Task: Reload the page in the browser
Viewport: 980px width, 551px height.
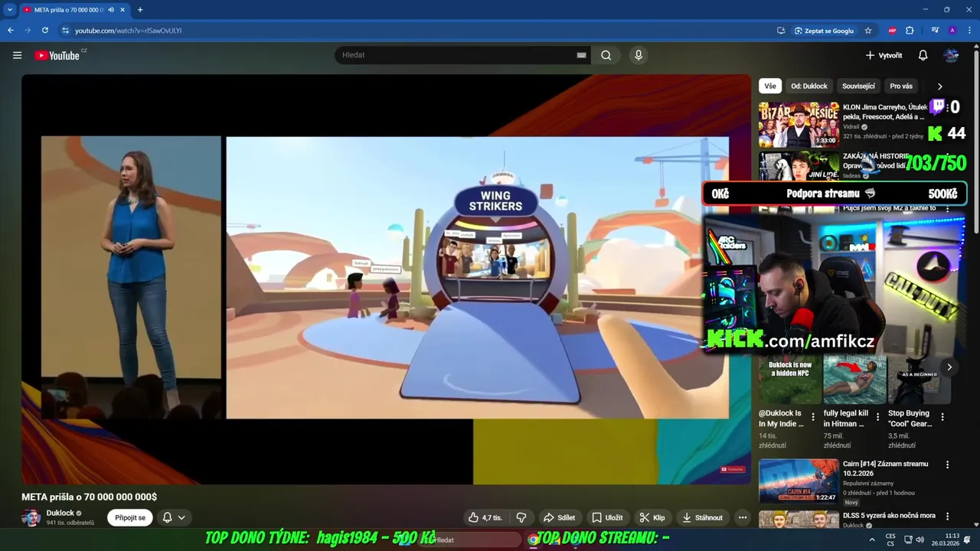Action: [x=45, y=31]
